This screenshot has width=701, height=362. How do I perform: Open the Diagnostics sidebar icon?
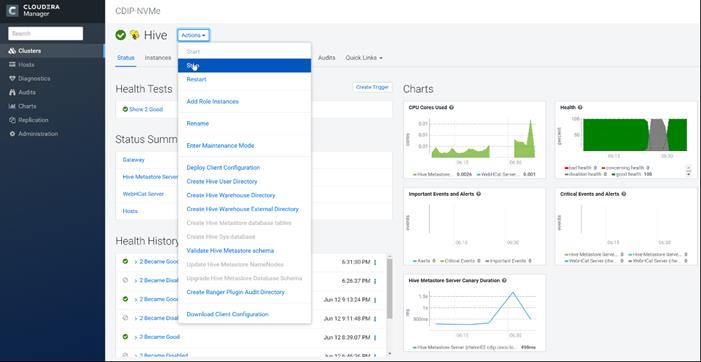[x=12, y=79]
